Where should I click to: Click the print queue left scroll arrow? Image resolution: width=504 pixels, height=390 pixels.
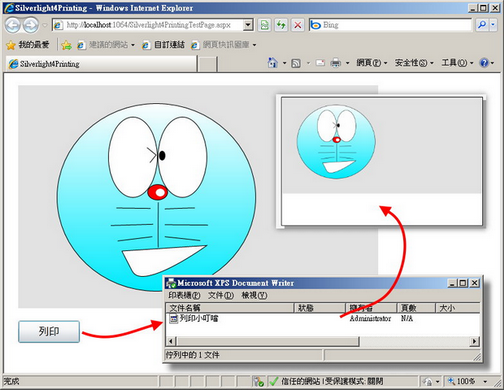[171, 341]
